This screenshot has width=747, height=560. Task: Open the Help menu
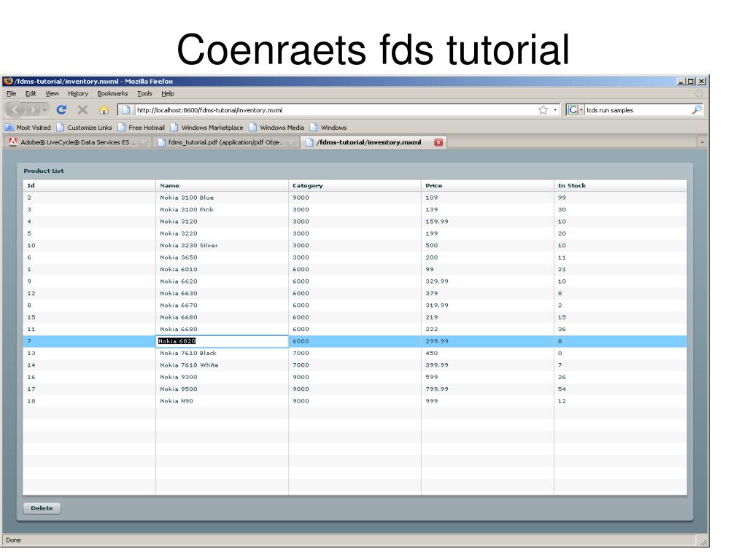coord(167,93)
